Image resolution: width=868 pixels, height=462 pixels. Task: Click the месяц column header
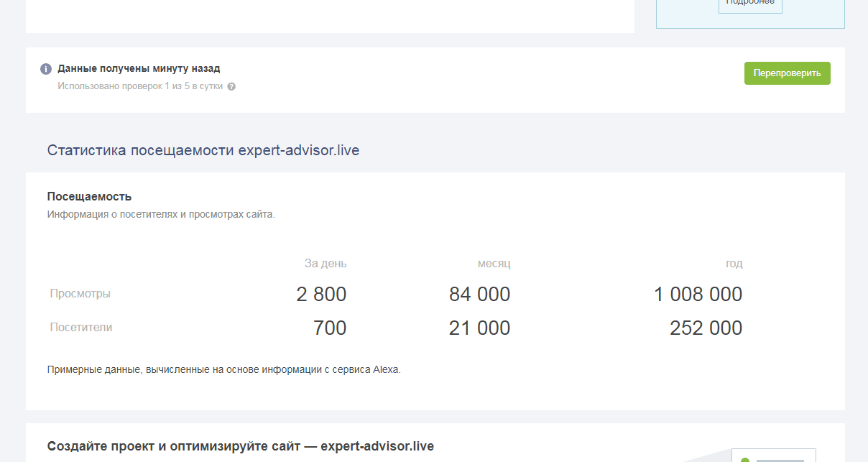point(494,264)
